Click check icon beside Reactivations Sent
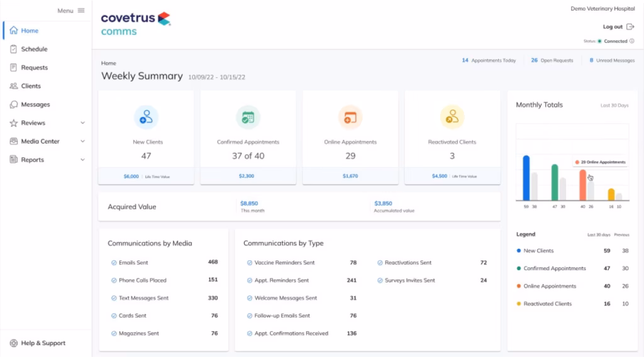The width and height of the screenshot is (644, 357). point(380,263)
